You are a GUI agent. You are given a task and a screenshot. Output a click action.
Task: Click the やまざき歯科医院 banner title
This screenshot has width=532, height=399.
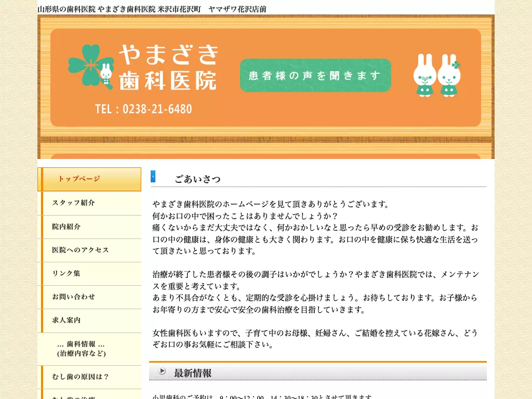point(168,67)
